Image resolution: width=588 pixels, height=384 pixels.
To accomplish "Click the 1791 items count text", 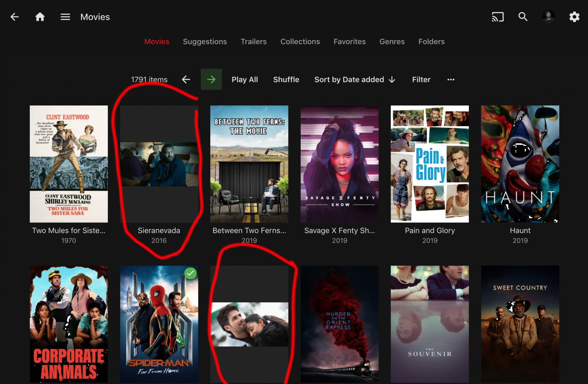I will (149, 79).
